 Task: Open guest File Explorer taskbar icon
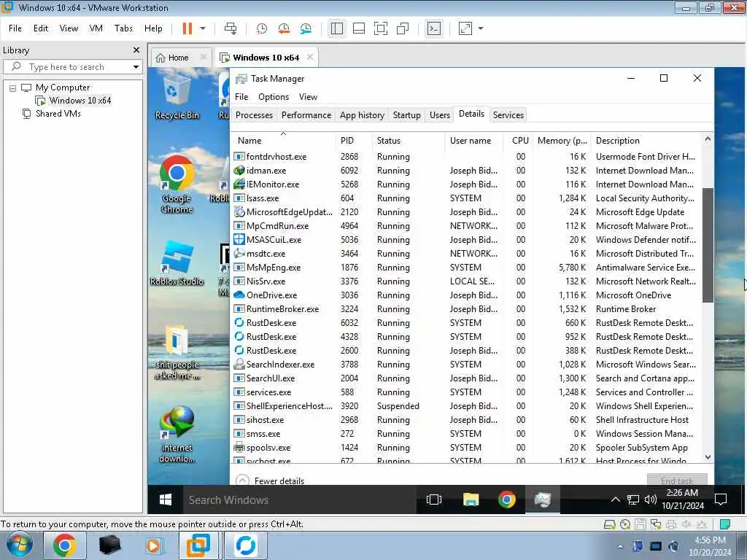471,500
